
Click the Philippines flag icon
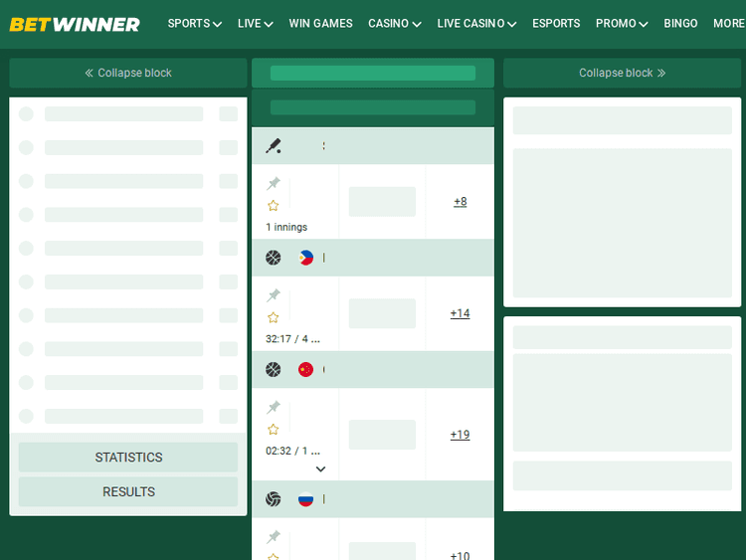click(306, 258)
